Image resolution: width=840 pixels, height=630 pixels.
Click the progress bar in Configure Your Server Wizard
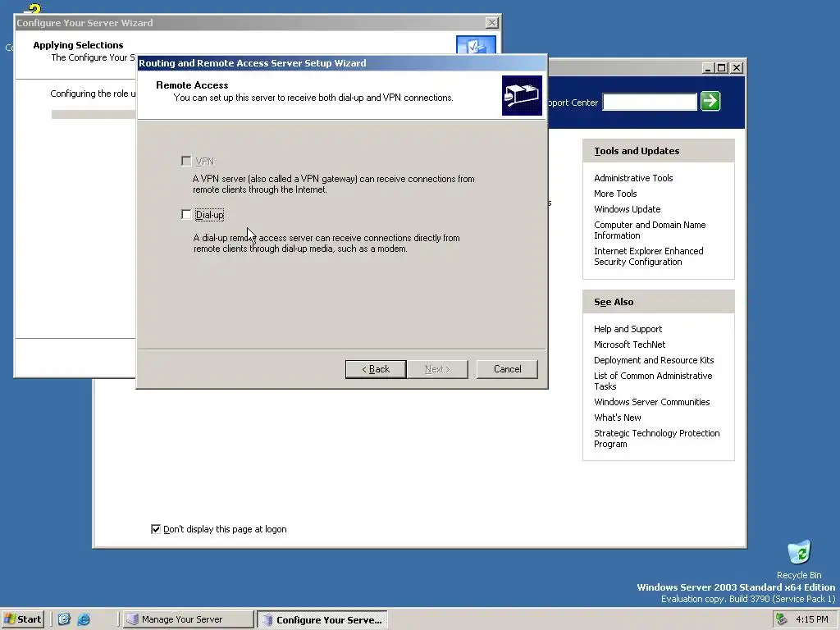coord(94,114)
